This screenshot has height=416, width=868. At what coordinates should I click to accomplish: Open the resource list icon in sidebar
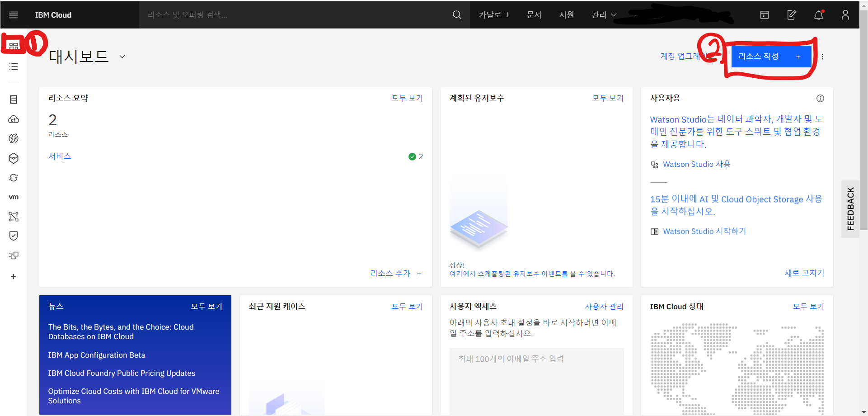coord(14,66)
